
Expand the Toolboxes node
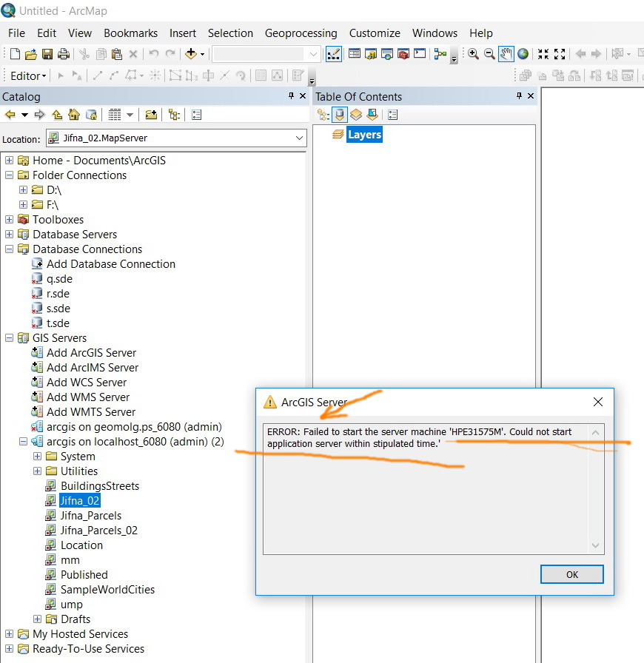(x=9, y=220)
